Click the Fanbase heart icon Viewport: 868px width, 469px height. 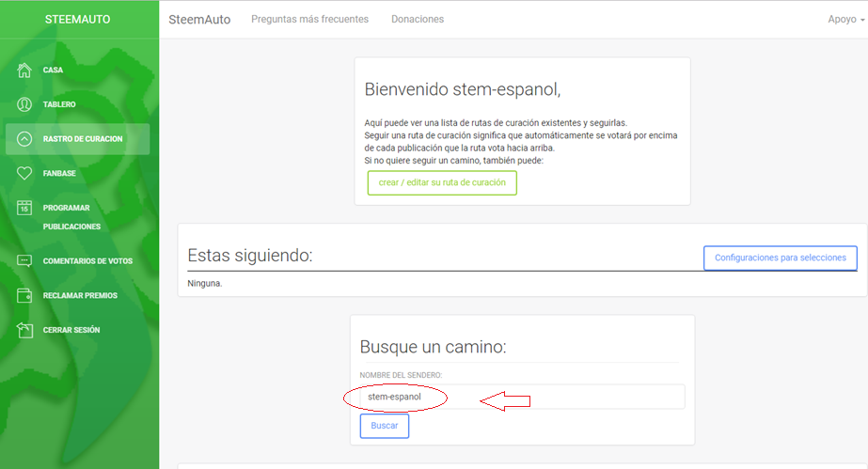click(x=24, y=173)
